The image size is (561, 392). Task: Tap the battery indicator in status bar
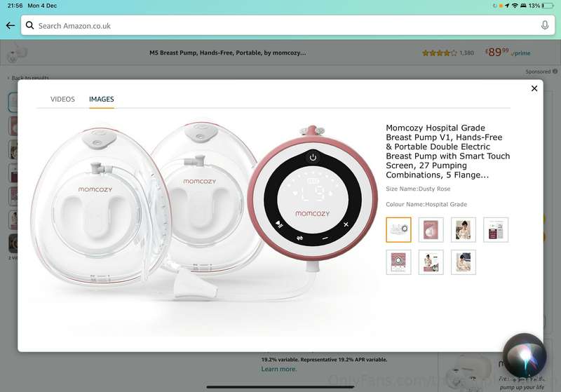[548, 6]
